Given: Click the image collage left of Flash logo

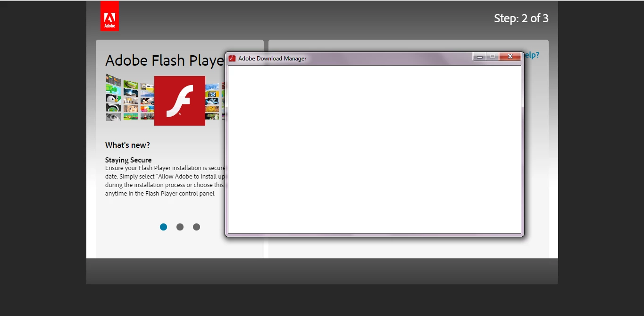Looking at the screenshot, I should (130, 97).
